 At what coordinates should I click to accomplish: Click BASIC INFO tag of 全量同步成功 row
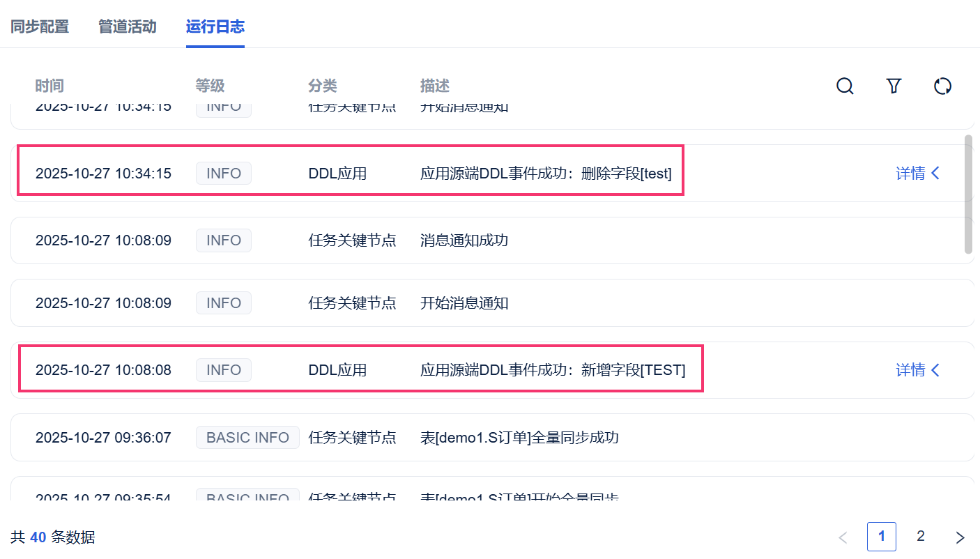coord(247,438)
